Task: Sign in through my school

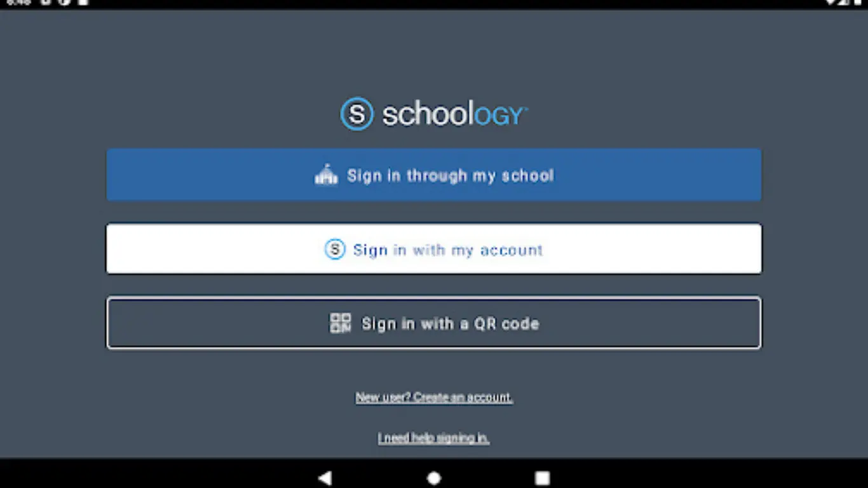Action: pyautogui.click(x=434, y=175)
